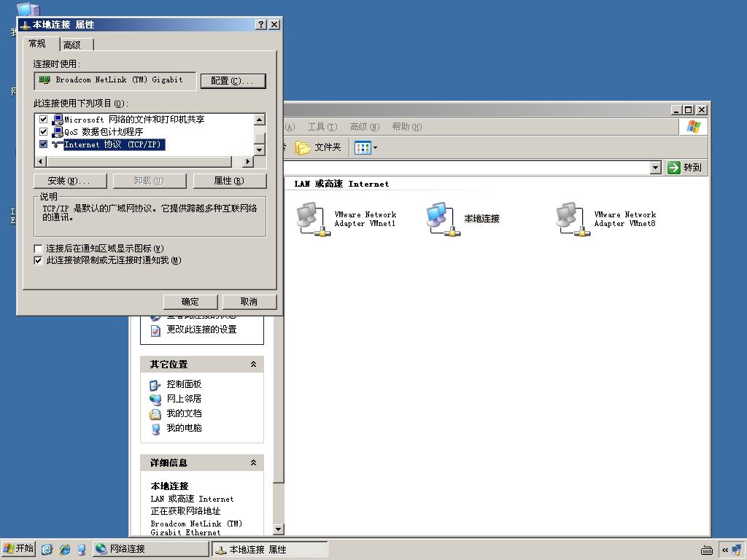Click the show desktop quick launch icon

tap(82, 550)
